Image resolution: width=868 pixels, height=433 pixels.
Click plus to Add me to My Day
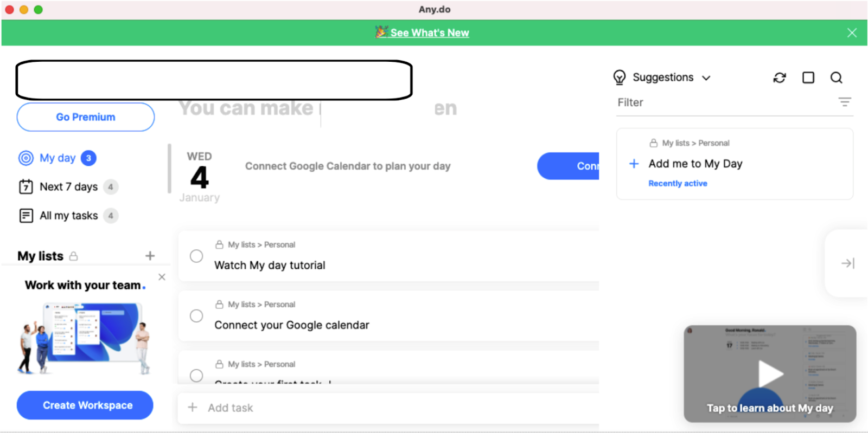[634, 164]
